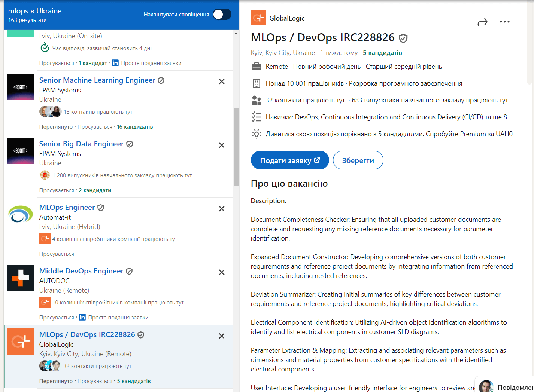
Task: Click the Навички: DevOps skills line
Action: click(386, 117)
